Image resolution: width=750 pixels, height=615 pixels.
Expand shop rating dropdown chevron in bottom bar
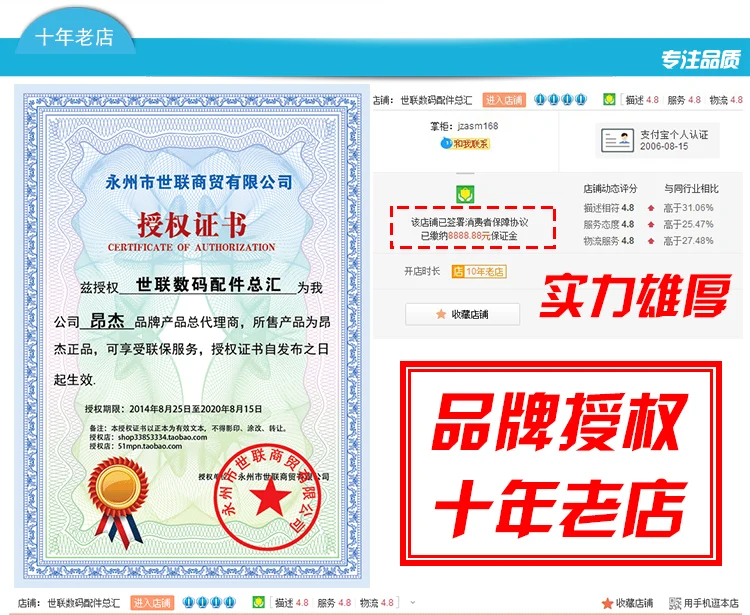click(413, 603)
